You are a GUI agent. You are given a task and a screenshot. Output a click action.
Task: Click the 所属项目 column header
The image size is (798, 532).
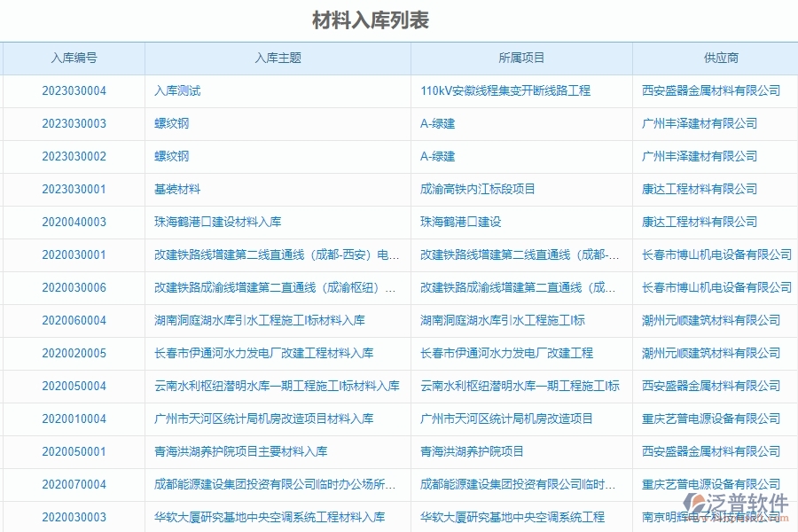click(x=520, y=58)
